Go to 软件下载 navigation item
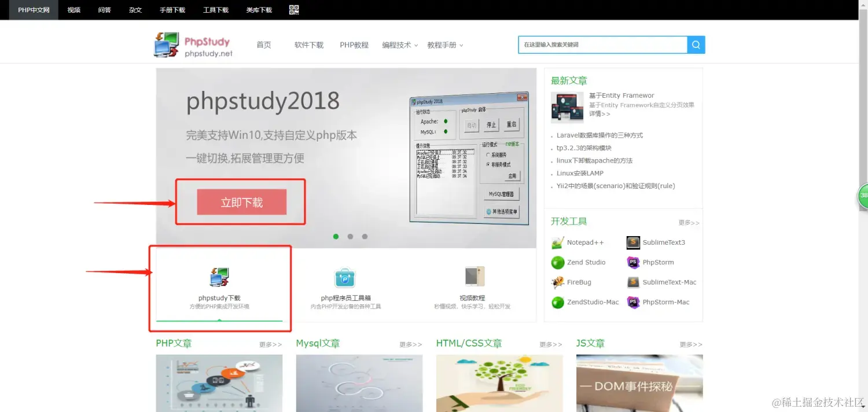This screenshot has height=412, width=868. coord(309,45)
